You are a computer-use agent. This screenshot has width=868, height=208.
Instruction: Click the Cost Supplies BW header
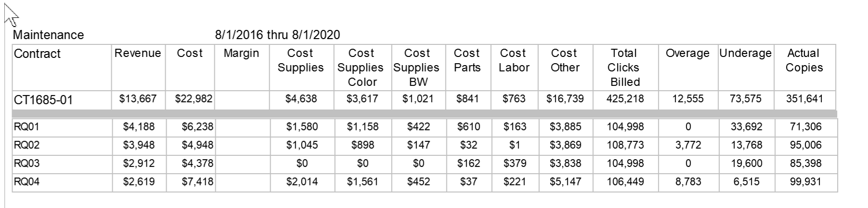[x=417, y=68]
